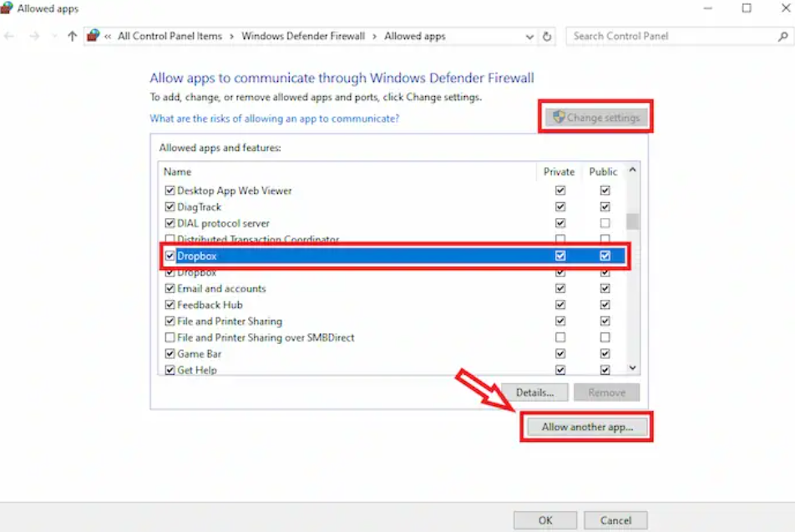The height and width of the screenshot is (532, 795).
Task: Toggle the Feedback Hub name checkbox
Action: [x=170, y=305]
